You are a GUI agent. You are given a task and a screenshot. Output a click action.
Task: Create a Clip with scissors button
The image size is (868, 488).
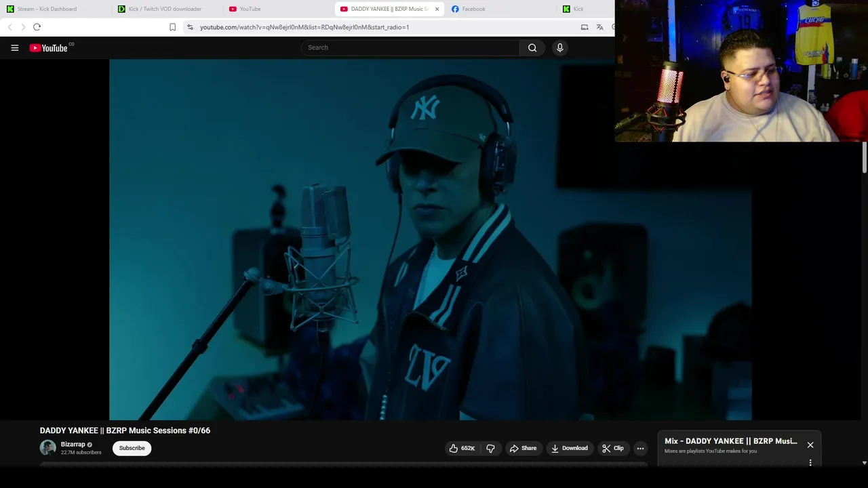point(613,448)
